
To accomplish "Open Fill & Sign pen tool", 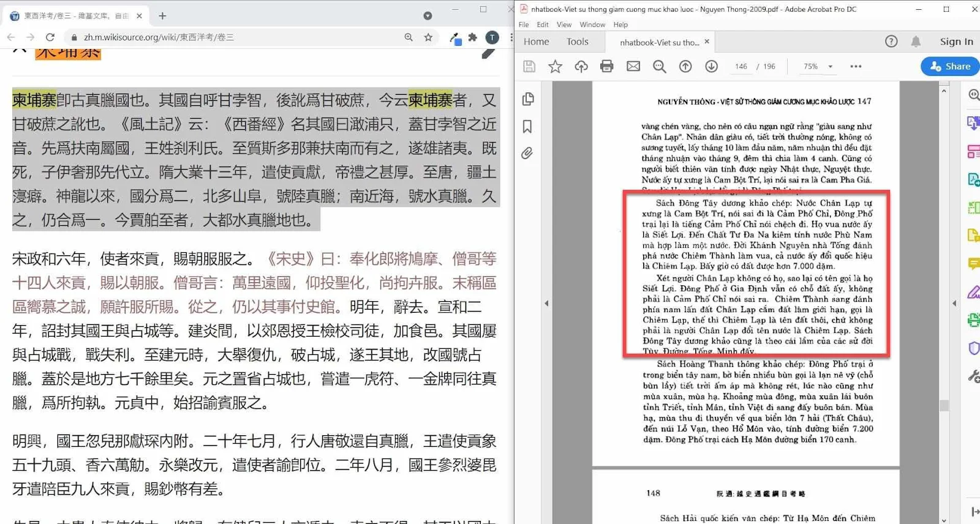I will pos(973,292).
